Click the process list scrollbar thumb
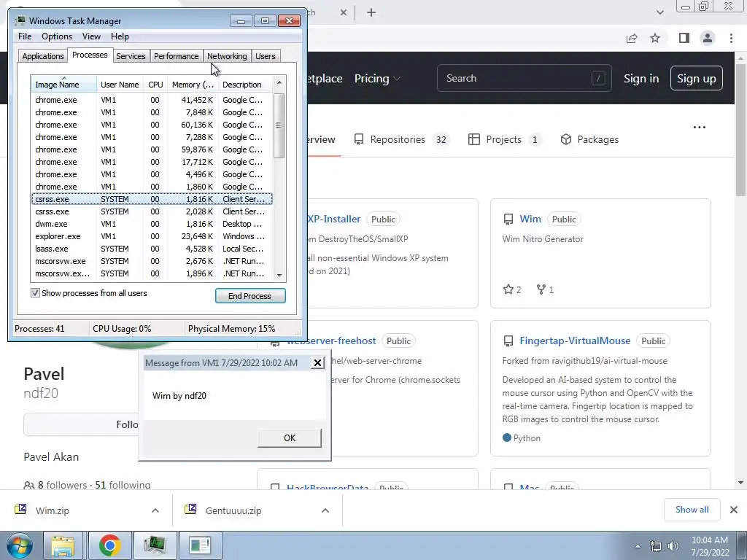This screenshot has height=560, width=747. click(279, 125)
